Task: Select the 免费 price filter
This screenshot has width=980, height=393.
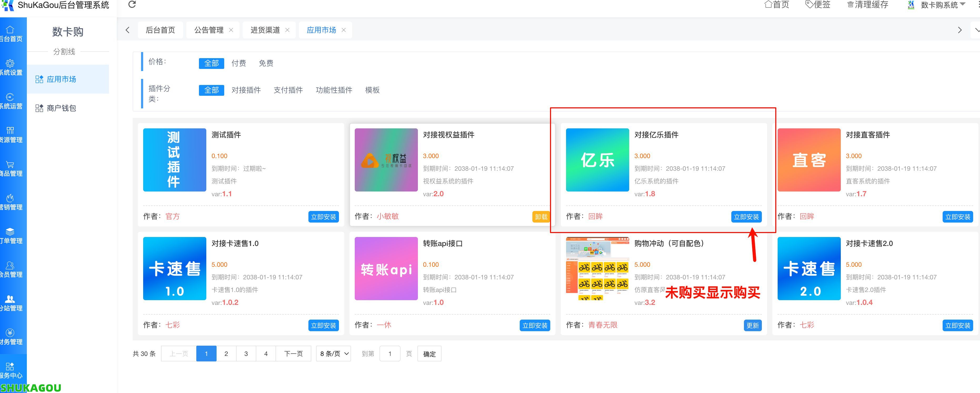Action: point(266,63)
